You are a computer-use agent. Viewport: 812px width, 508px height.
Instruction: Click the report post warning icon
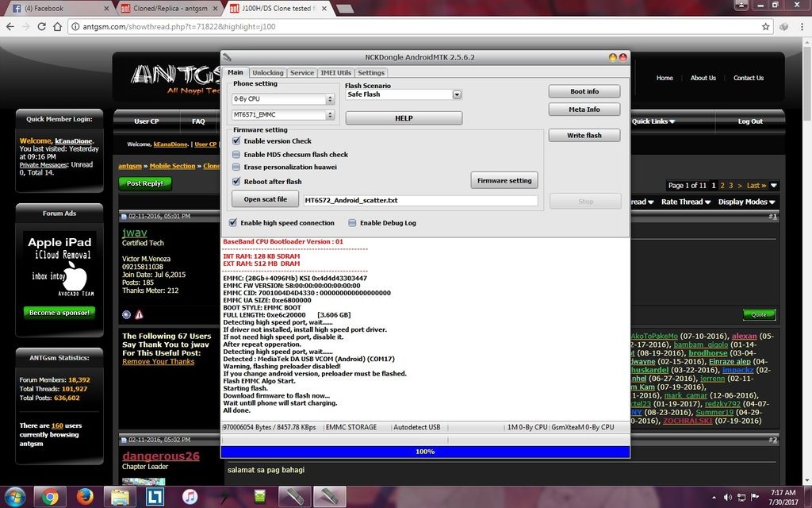pyautogui.click(x=140, y=314)
